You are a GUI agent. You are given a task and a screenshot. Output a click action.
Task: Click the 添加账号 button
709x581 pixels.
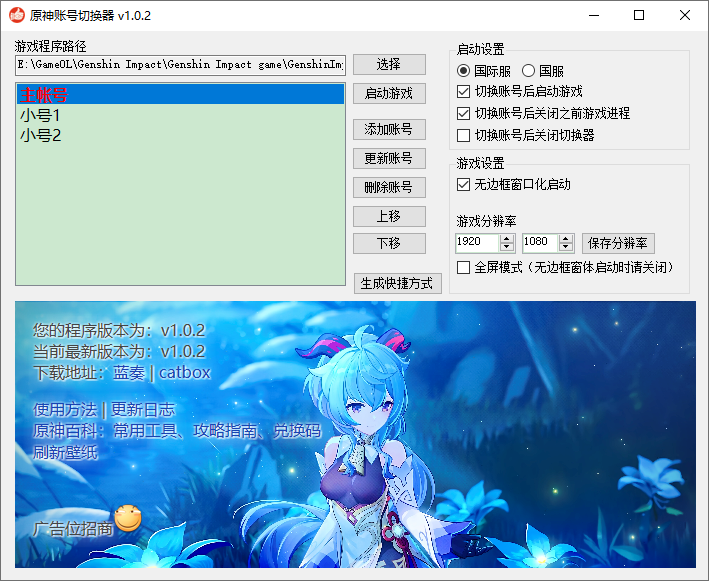tap(389, 130)
